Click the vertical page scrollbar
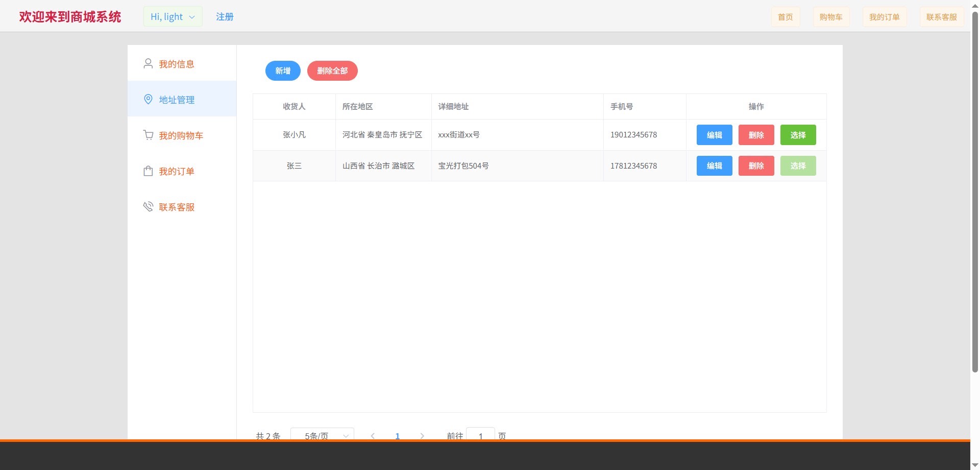Image resolution: width=980 pixels, height=470 pixels. pos(974,194)
